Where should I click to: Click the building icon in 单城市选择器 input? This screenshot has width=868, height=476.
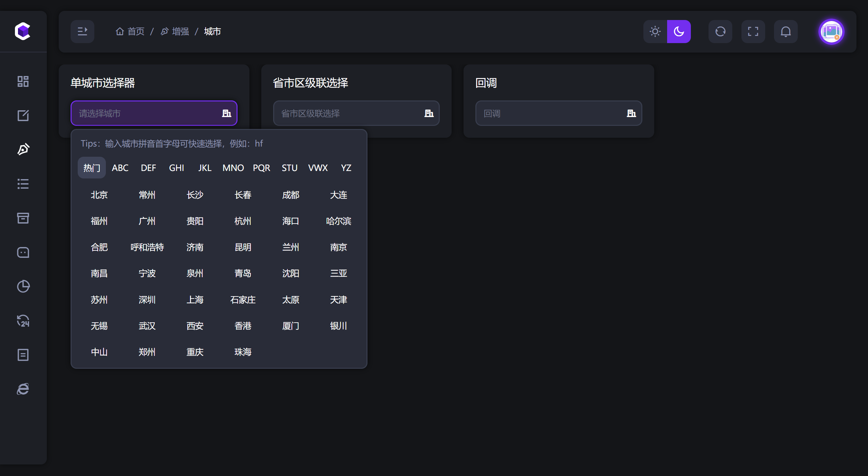pyautogui.click(x=227, y=113)
